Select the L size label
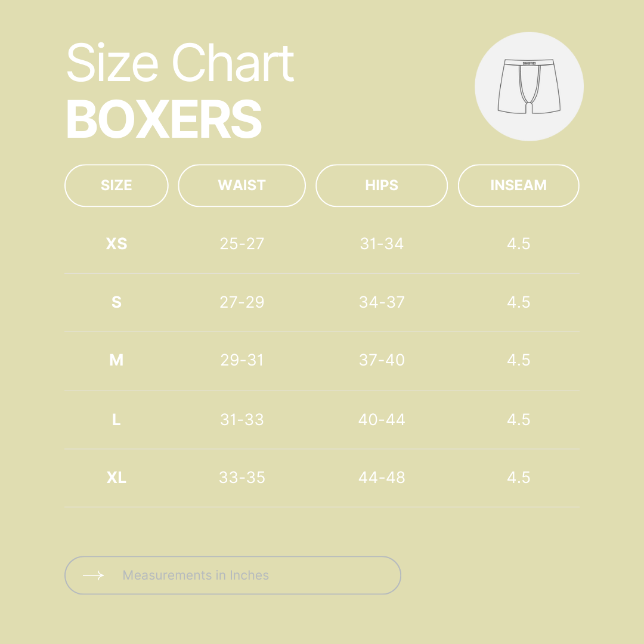The height and width of the screenshot is (644, 644). (116, 420)
